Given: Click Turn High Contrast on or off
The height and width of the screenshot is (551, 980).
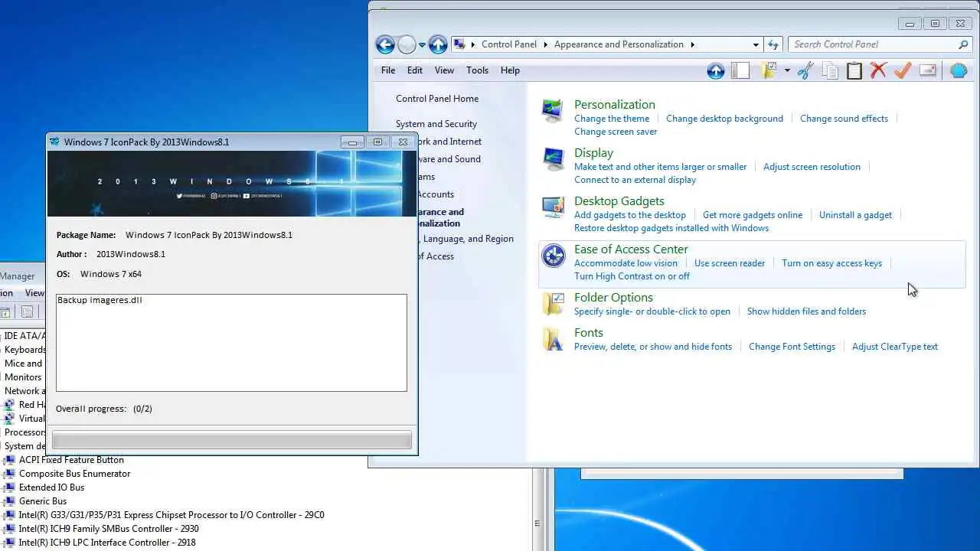Looking at the screenshot, I should pyautogui.click(x=632, y=276).
